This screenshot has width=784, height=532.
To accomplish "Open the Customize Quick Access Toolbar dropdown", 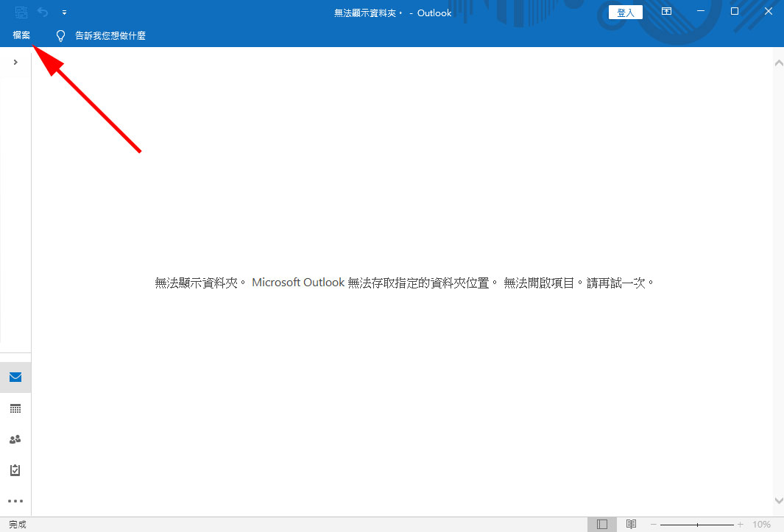I will point(65,13).
